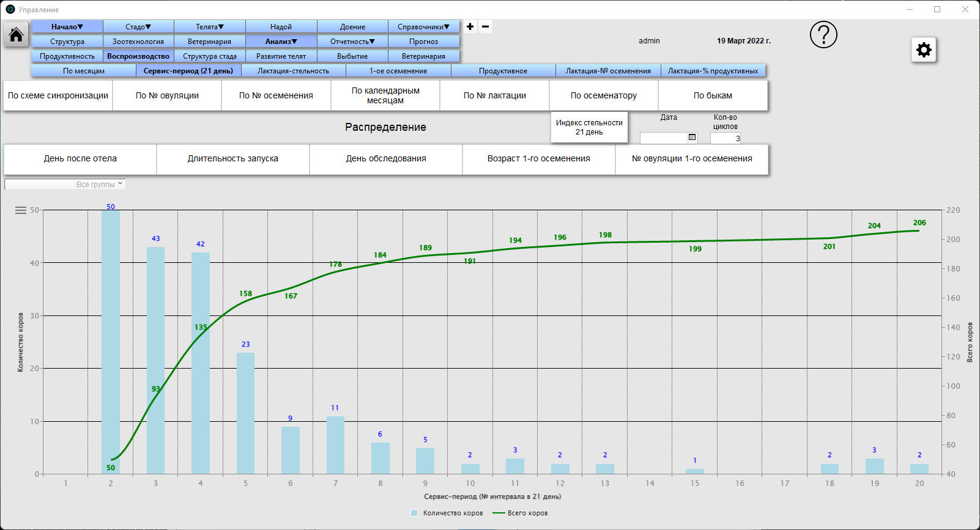Open the calendar picker in Дата field
The height and width of the screenshot is (530, 980).
[692, 138]
